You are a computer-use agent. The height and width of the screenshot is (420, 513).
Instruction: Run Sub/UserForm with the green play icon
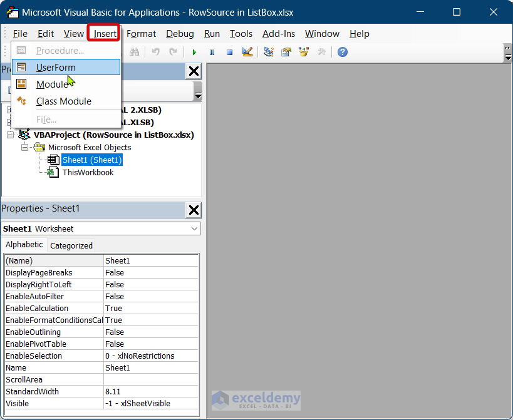pyautogui.click(x=195, y=52)
